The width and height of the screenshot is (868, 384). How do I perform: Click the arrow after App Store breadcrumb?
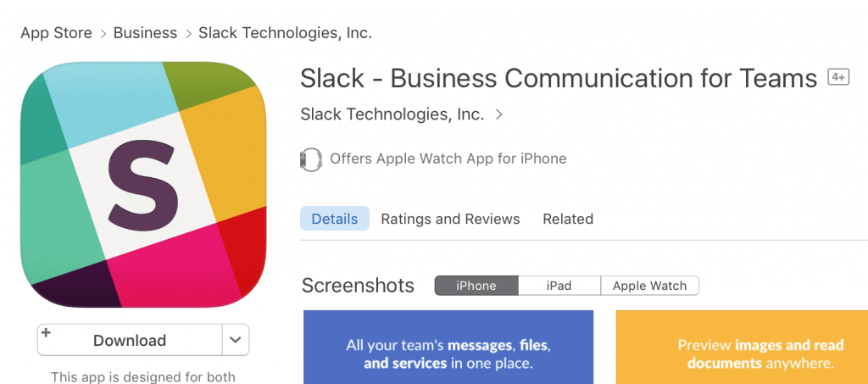click(x=103, y=34)
